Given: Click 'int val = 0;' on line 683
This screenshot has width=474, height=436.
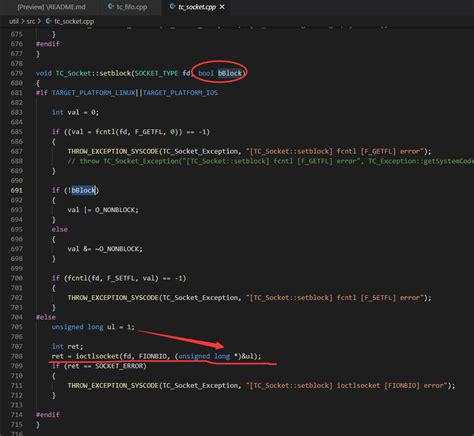Looking at the screenshot, I should tap(75, 112).
